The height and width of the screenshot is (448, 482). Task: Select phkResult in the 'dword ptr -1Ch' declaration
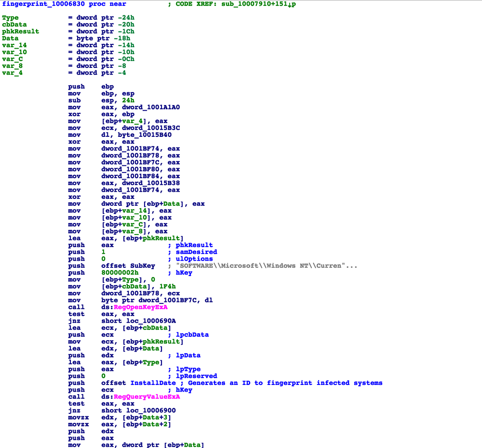click(x=21, y=31)
